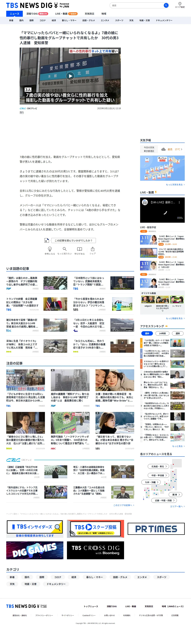
Task: Click the 学びがある book icon
Action: tap(80, 249)
